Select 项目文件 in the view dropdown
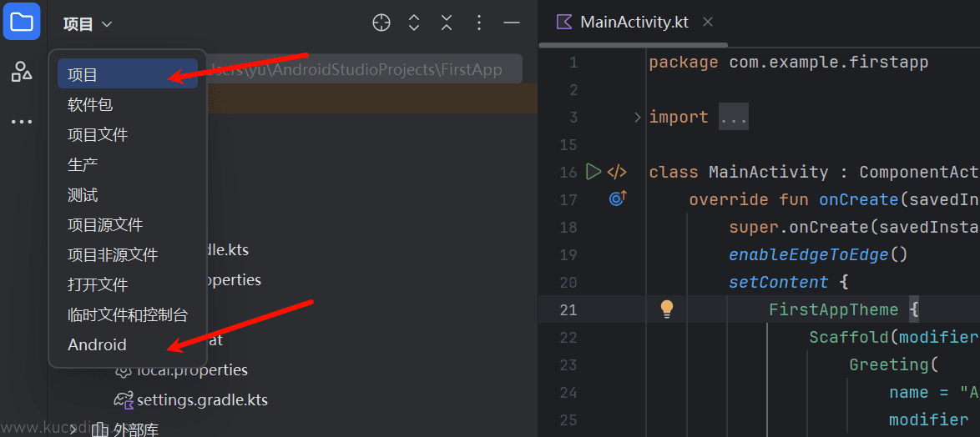Screen dimensions: 980x437 click(x=128, y=134)
